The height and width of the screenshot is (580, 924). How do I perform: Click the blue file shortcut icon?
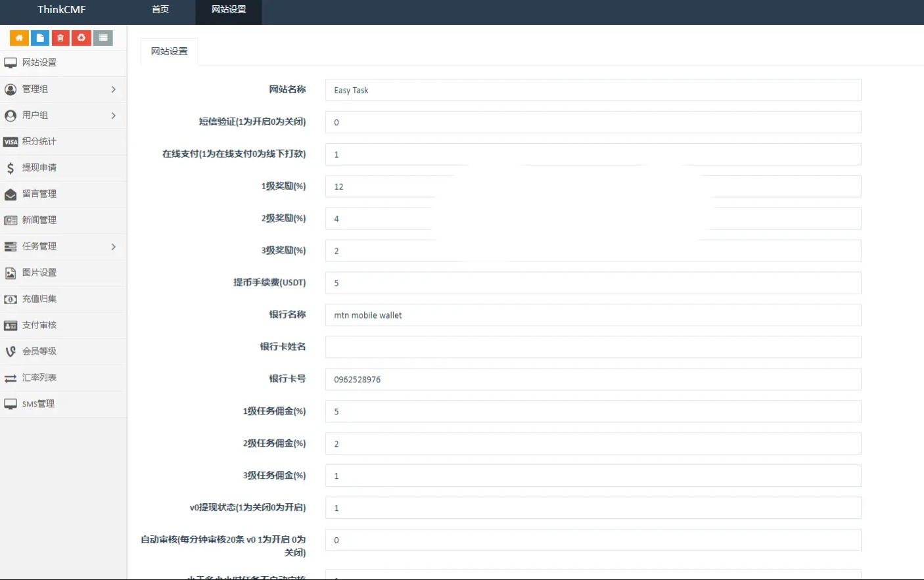(x=40, y=38)
